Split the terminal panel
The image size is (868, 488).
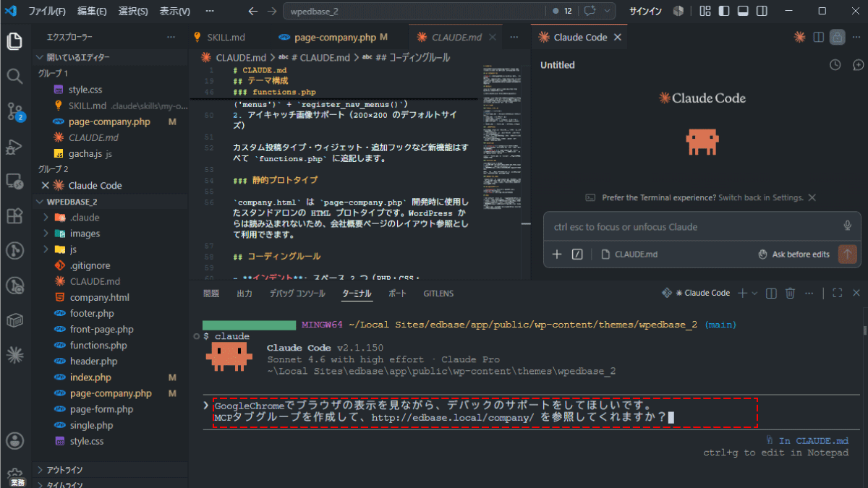(772, 293)
